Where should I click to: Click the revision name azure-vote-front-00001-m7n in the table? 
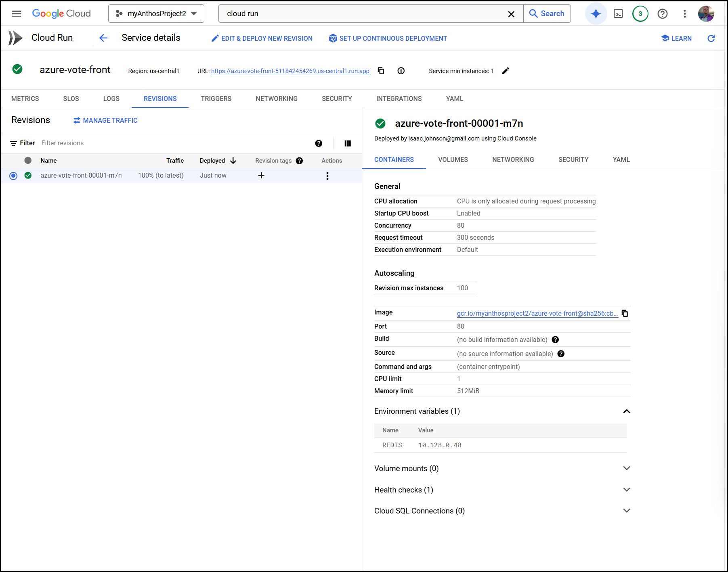tap(81, 175)
